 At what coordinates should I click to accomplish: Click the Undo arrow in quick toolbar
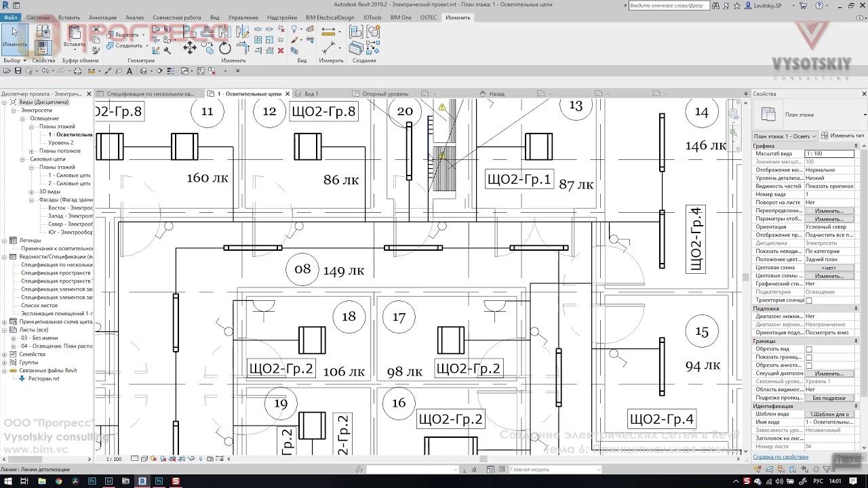(x=45, y=70)
